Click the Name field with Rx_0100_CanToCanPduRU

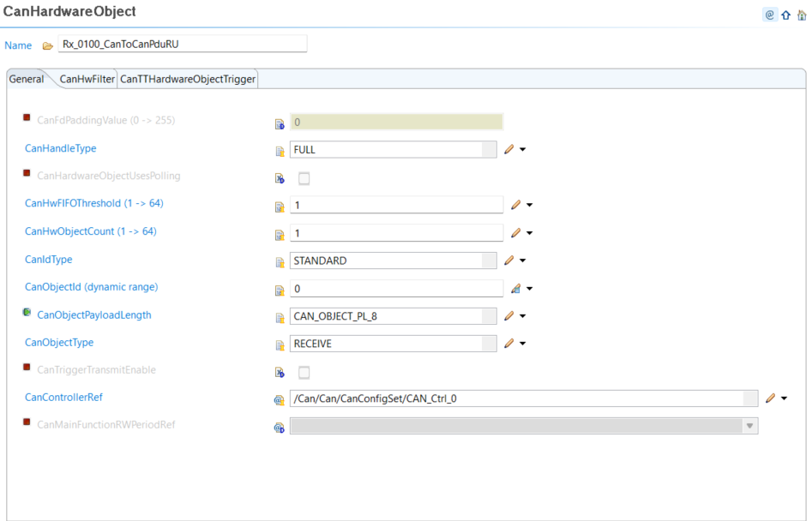(x=182, y=45)
